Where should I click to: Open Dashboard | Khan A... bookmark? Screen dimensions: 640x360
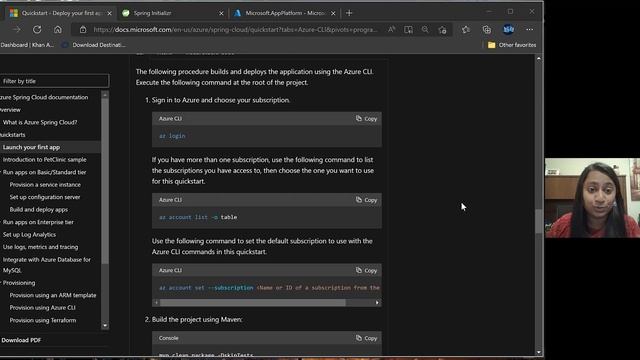point(27,45)
